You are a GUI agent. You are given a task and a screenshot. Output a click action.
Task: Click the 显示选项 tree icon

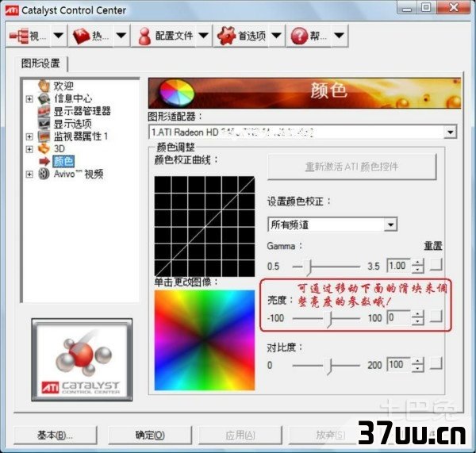point(44,123)
